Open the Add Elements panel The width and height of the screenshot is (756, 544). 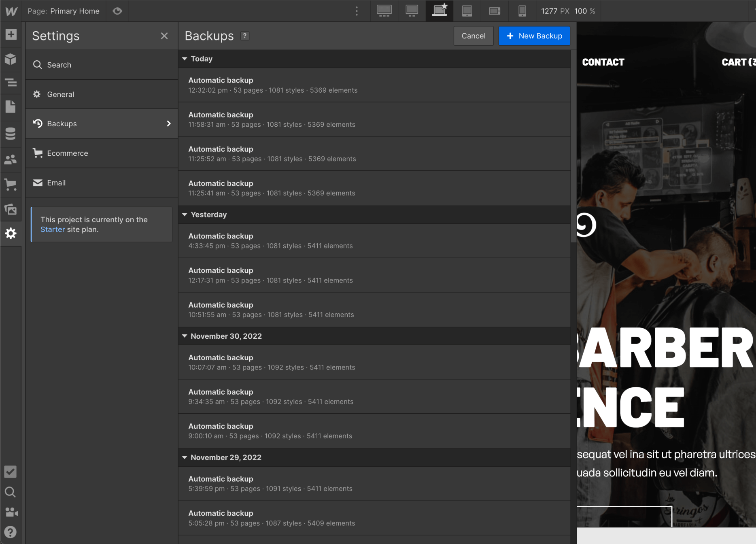[x=11, y=34]
